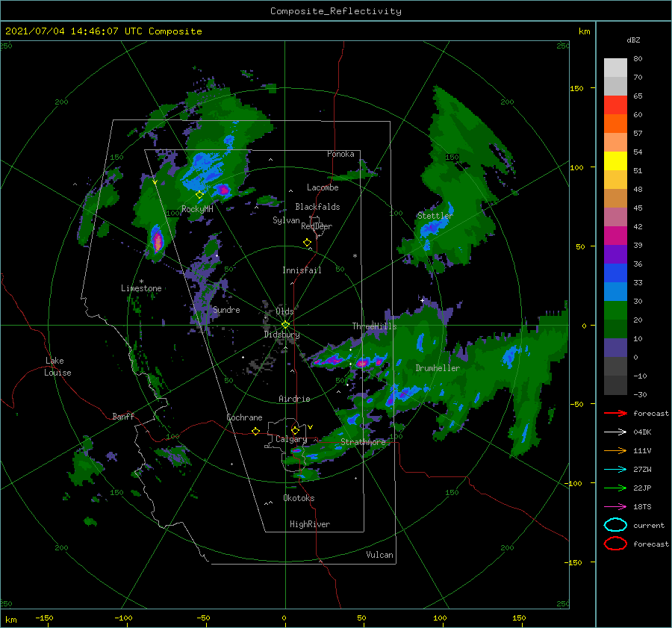
Task: Click the dBZ legend heading
Action: point(633,40)
